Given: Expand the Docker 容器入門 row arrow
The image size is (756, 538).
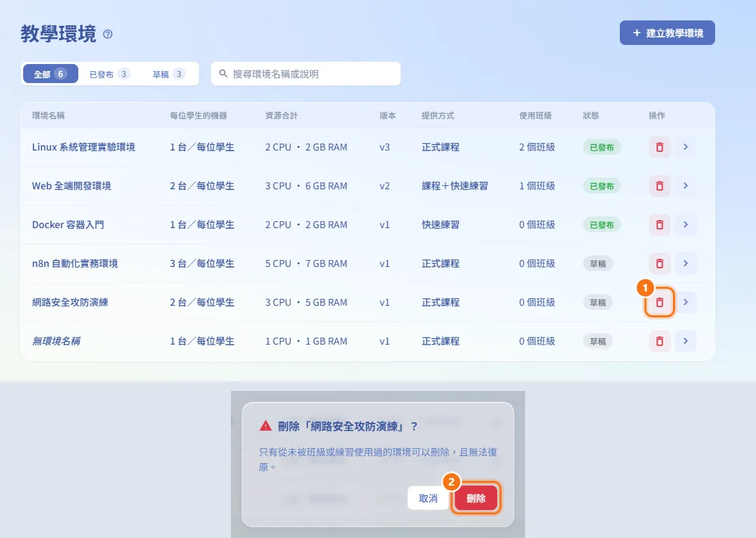Looking at the screenshot, I should pyautogui.click(x=686, y=225).
